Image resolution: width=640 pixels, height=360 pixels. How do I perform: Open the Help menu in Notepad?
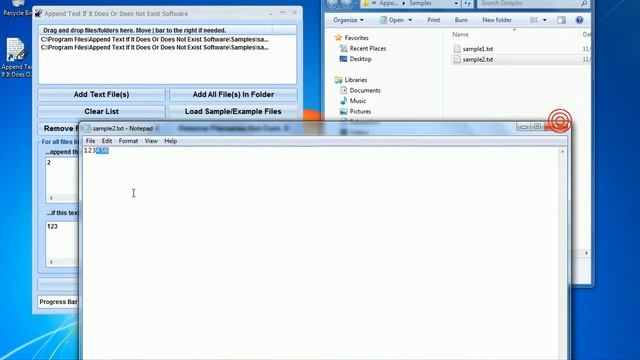tap(171, 141)
